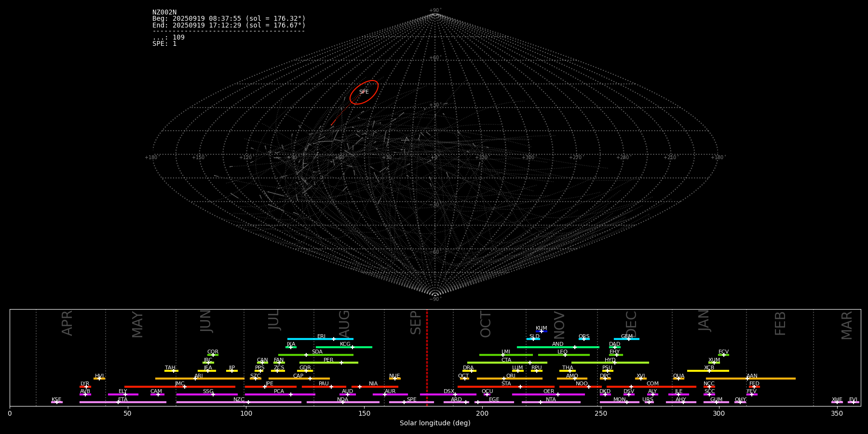Viewport: 868px width, 434px height.
Task: Select the 'Solar longitude (deg)' axis title
Action: [x=435, y=423]
